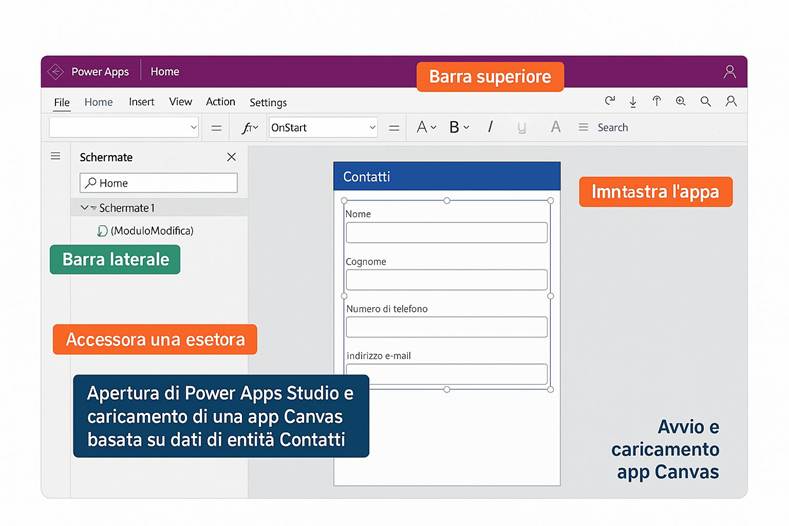Image resolution: width=789 pixels, height=526 pixels.
Task: Click the Nome field label
Action: pos(358,214)
